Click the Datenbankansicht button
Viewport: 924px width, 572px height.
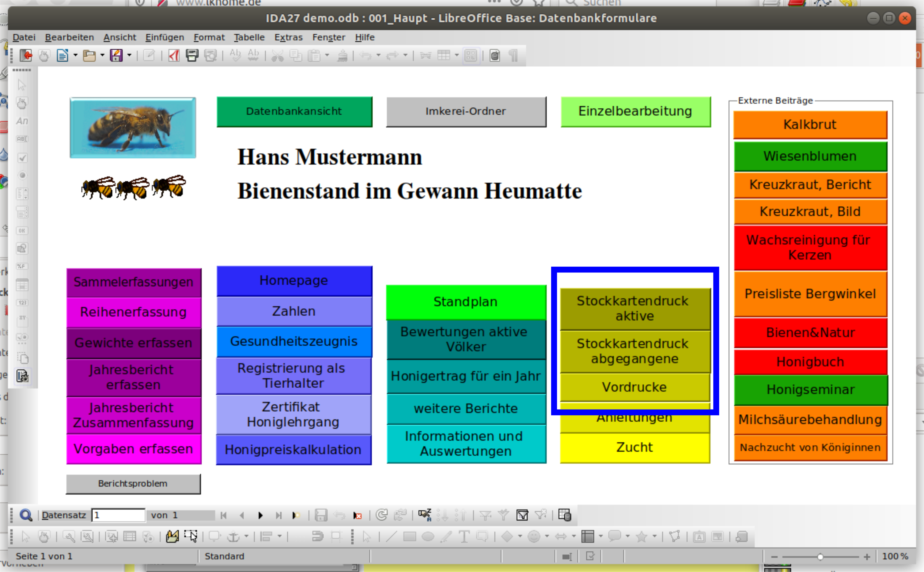294,111
